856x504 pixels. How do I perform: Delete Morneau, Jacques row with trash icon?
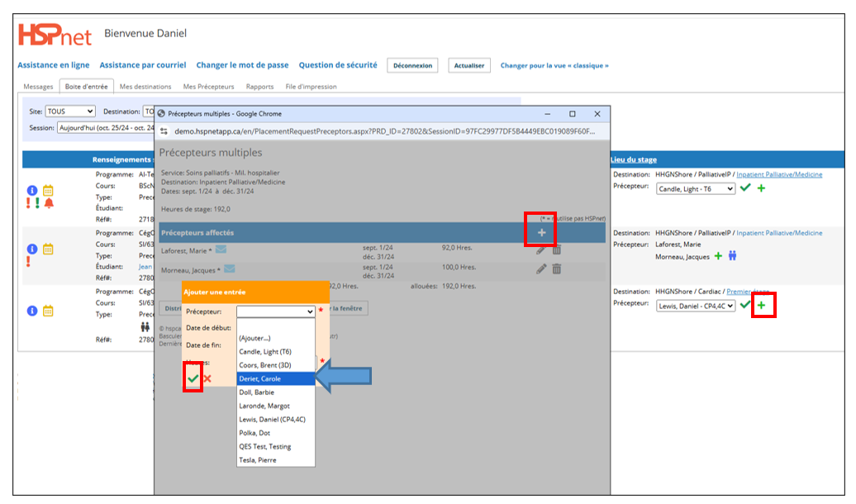pos(556,269)
